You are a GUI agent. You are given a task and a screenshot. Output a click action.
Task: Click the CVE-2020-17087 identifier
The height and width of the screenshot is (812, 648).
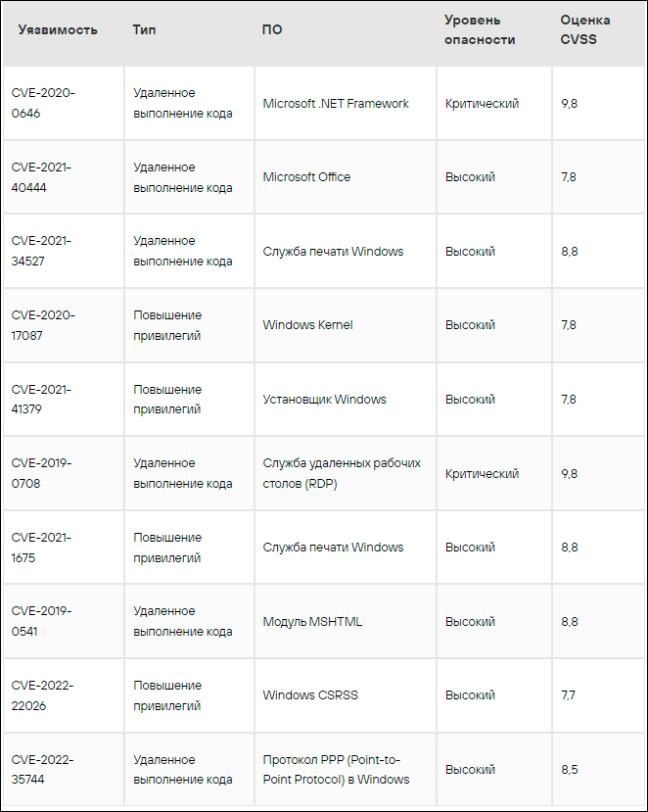[x=43, y=325]
